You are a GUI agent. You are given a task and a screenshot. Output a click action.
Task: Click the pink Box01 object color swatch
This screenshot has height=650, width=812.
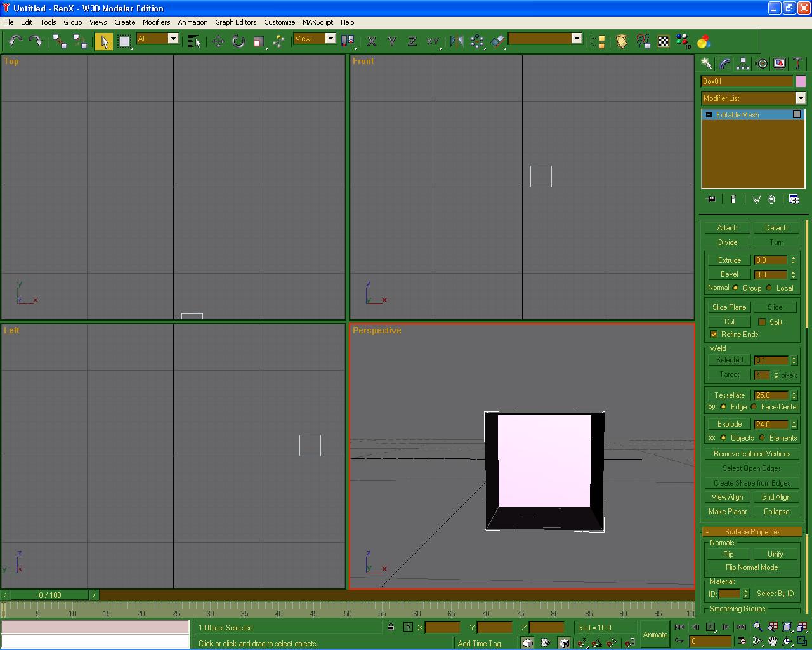click(801, 81)
